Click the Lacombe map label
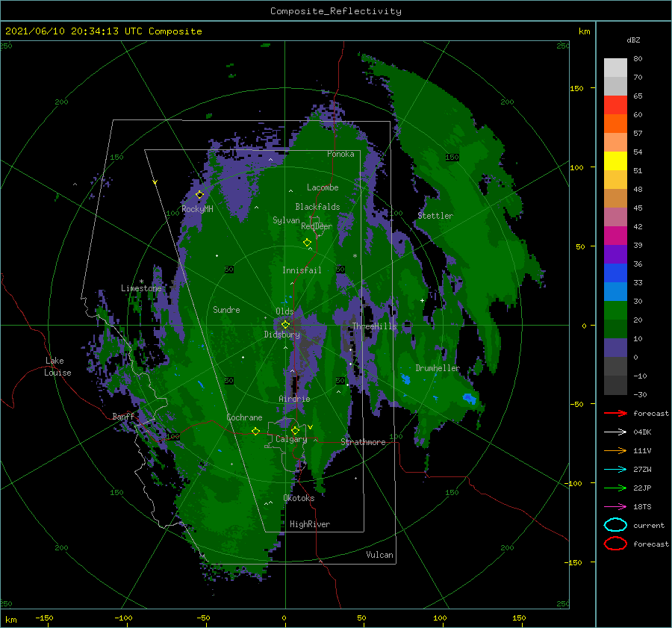This screenshot has width=672, height=628. click(323, 187)
